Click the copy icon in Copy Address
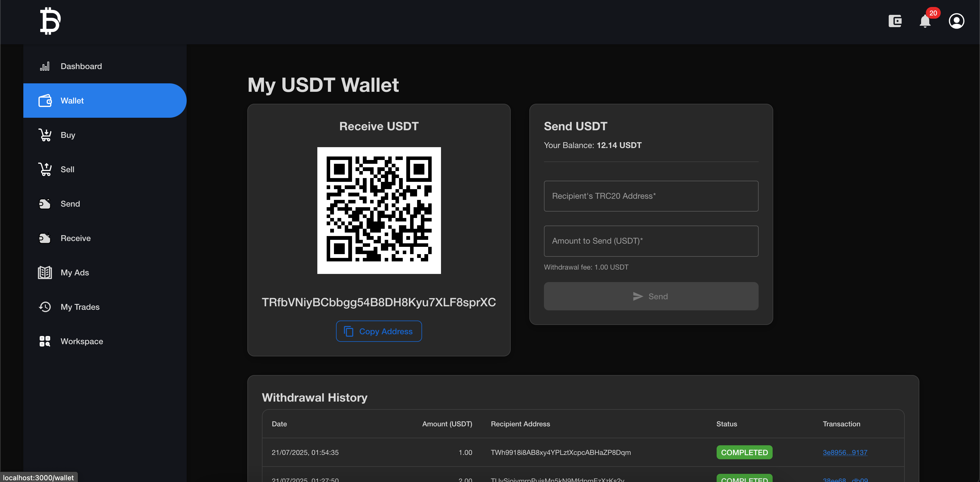980x482 pixels. coord(349,331)
